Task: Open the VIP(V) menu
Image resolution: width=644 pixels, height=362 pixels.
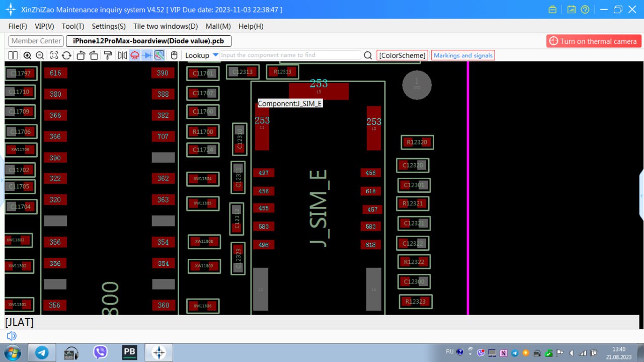Action: pyautogui.click(x=44, y=26)
